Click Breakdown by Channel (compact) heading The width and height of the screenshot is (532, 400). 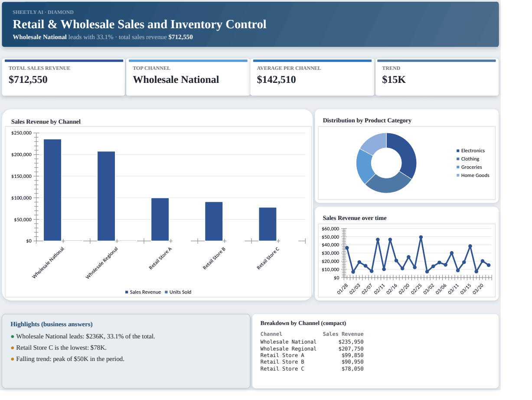click(303, 323)
